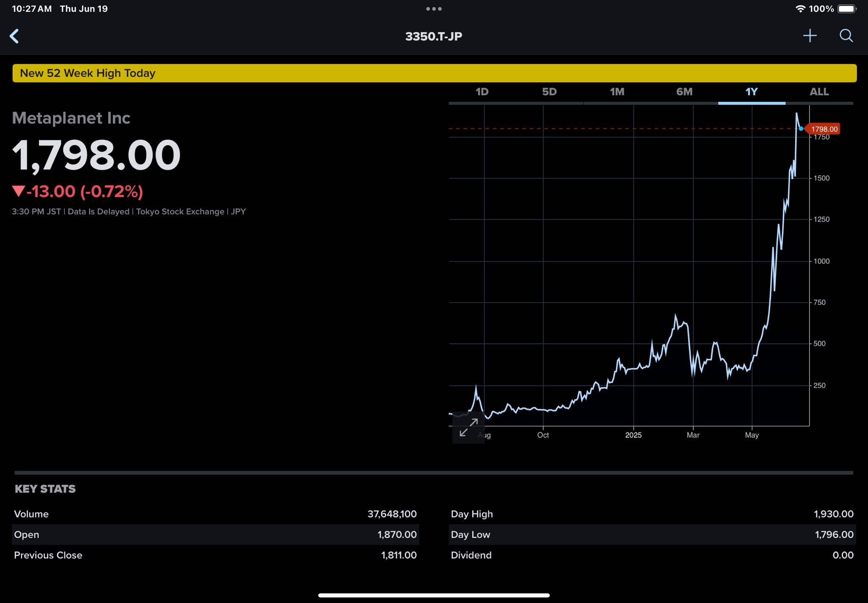Select the 1D chart range tab
Viewport: 868px width, 603px height.
pos(482,92)
